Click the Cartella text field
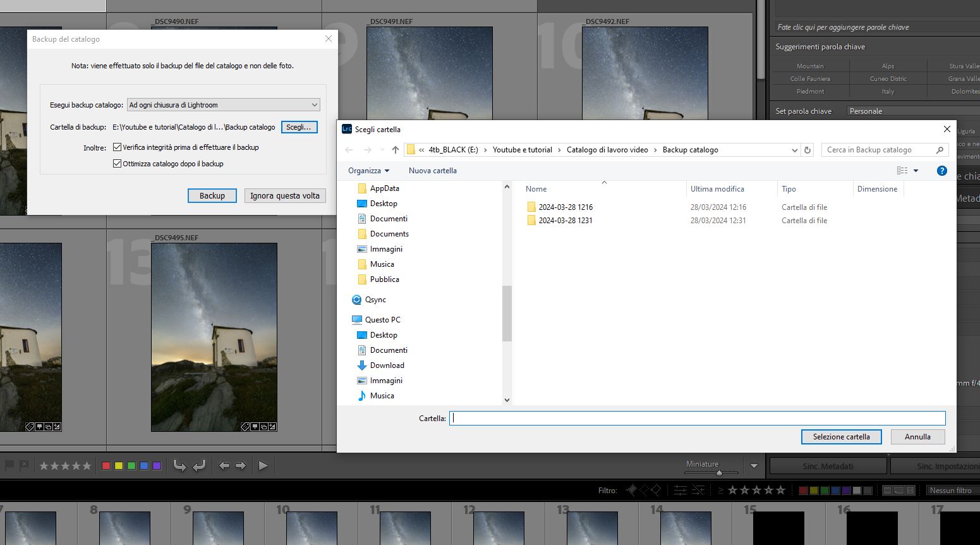This screenshot has height=545, width=980. (698, 418)
